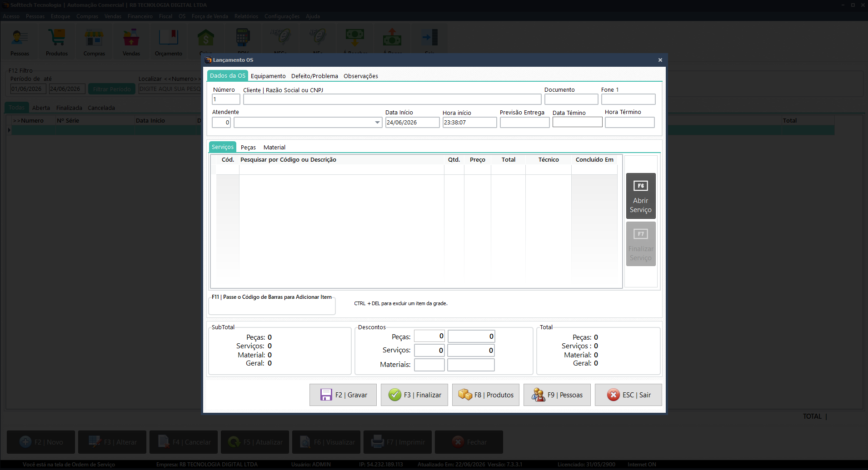Screen dimensions: 868x470
Task: Select Cancelada filter tab in background
Action: coord(101,108)
